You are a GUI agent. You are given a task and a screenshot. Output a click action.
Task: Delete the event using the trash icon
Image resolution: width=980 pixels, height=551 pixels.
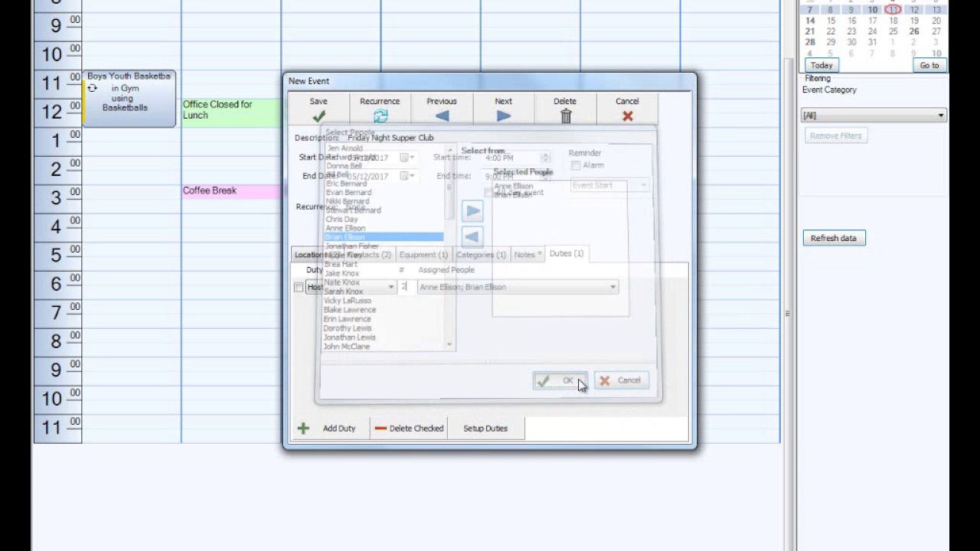[x=565, y=116]
